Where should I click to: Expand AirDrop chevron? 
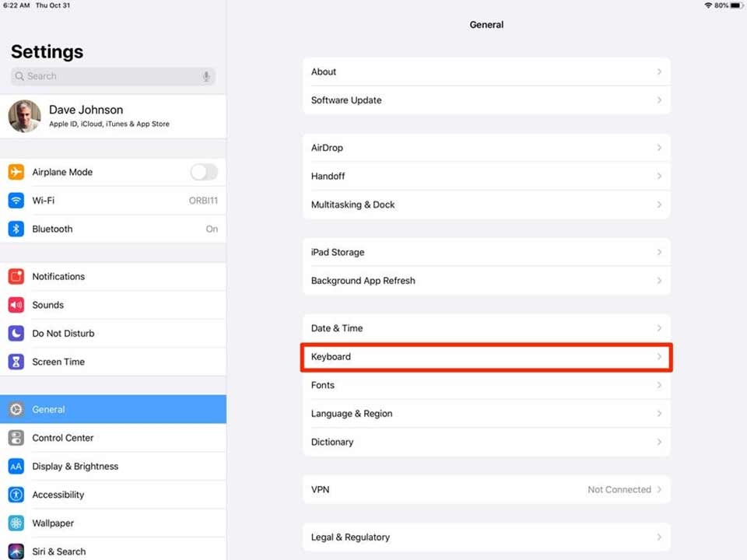(x=659, y=148)
